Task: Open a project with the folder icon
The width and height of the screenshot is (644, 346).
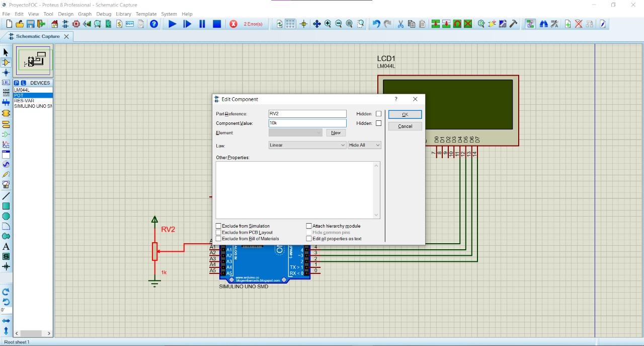Action: click(20, 24)
